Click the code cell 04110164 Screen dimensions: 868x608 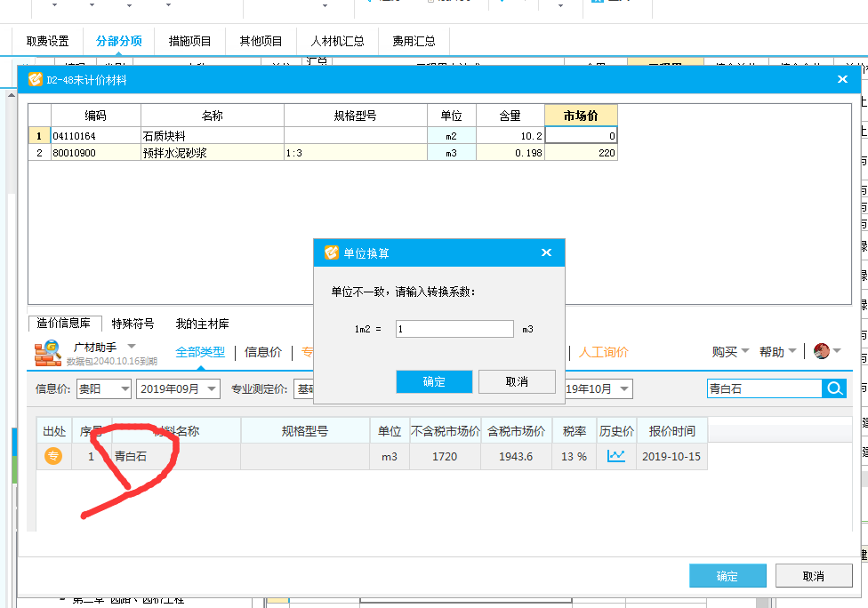[x=96, y=135]
